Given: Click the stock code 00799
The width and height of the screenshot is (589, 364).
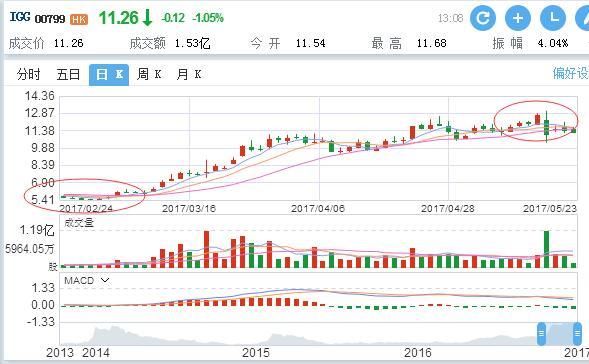Looking at the screenshot, I should click(x=50, y=19).
